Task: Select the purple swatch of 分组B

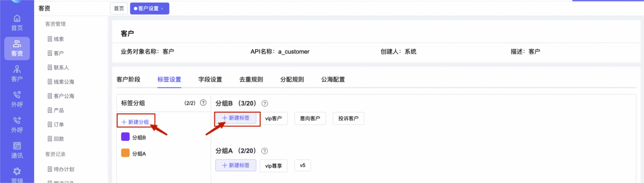Action: pos(126,137)
